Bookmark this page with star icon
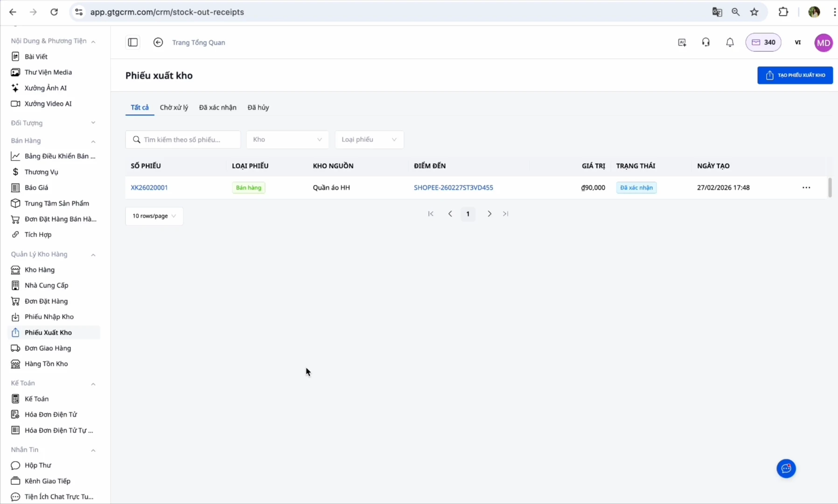Viewport: 838px width, 504px height. pyautogui.click(x=754, y=12)
